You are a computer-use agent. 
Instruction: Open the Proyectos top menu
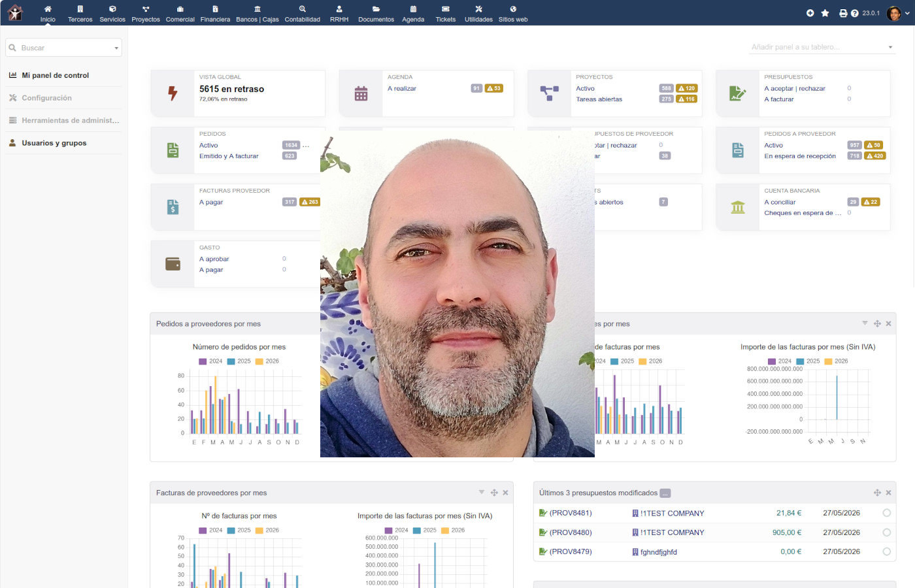pos(146,13)
